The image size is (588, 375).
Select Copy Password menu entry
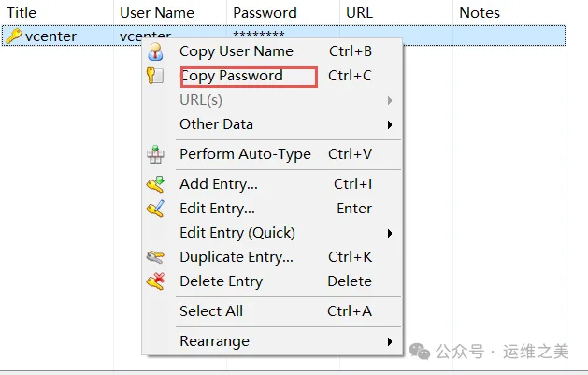232,76
